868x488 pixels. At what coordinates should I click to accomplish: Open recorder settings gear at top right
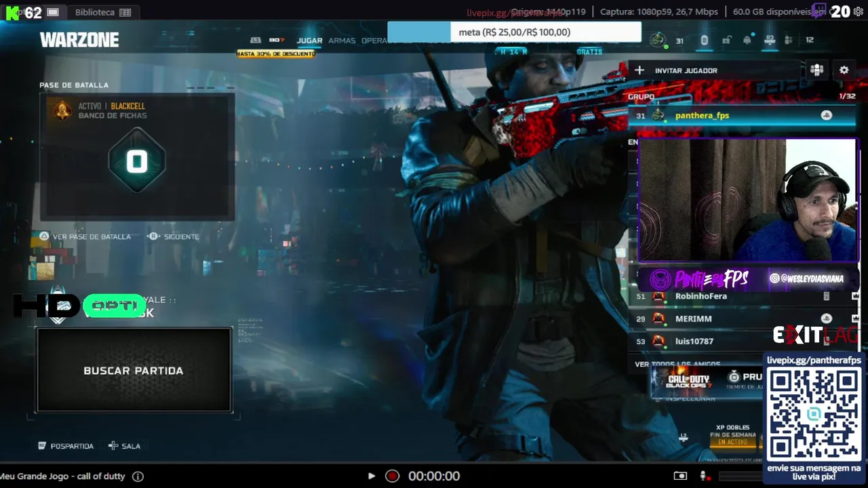[858, 12]
